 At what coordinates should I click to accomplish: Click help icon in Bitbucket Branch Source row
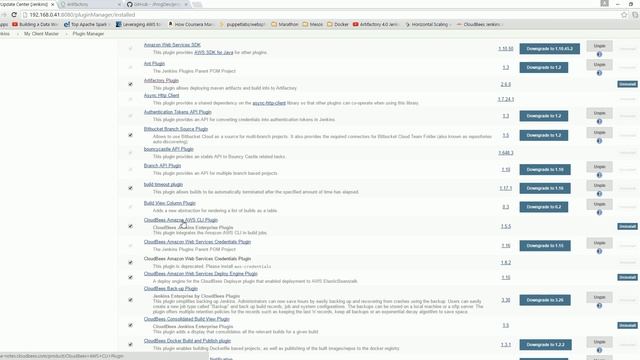click(x=599, y=141)
